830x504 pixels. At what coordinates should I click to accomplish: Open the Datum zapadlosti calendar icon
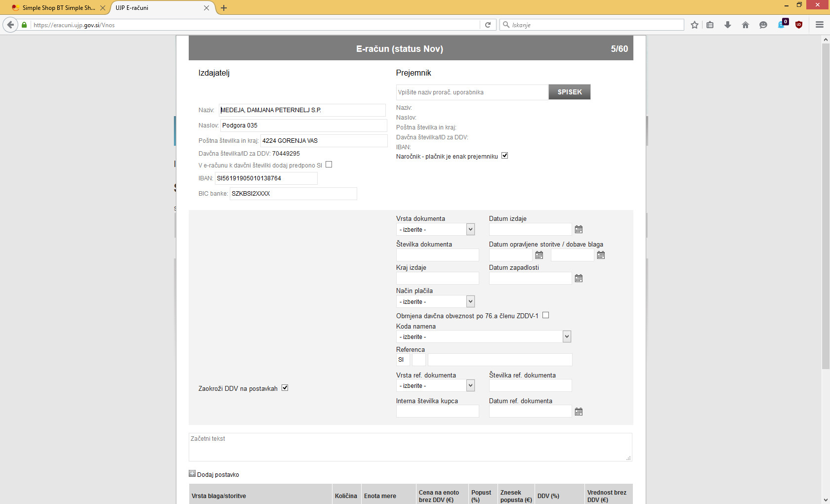point(579,279)
